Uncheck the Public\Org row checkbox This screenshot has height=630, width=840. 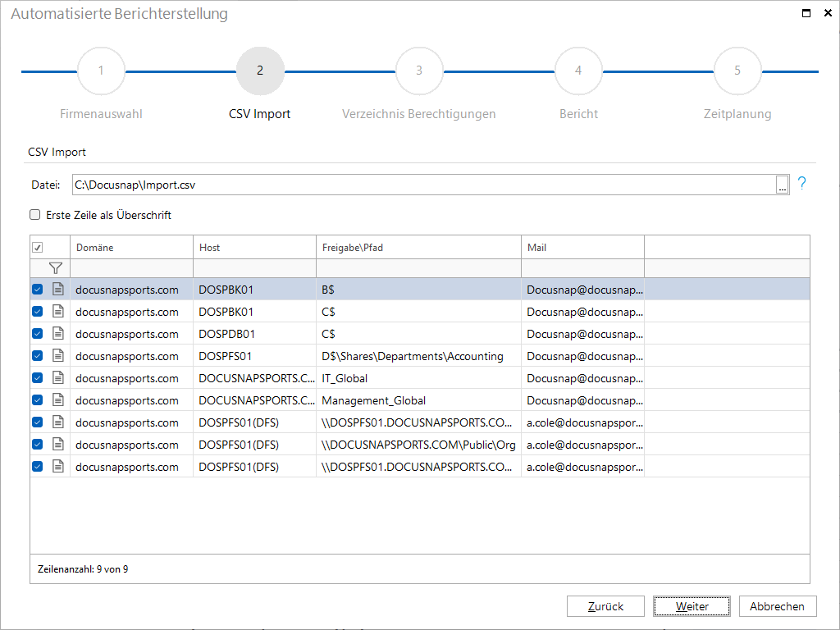pos(38,444)
